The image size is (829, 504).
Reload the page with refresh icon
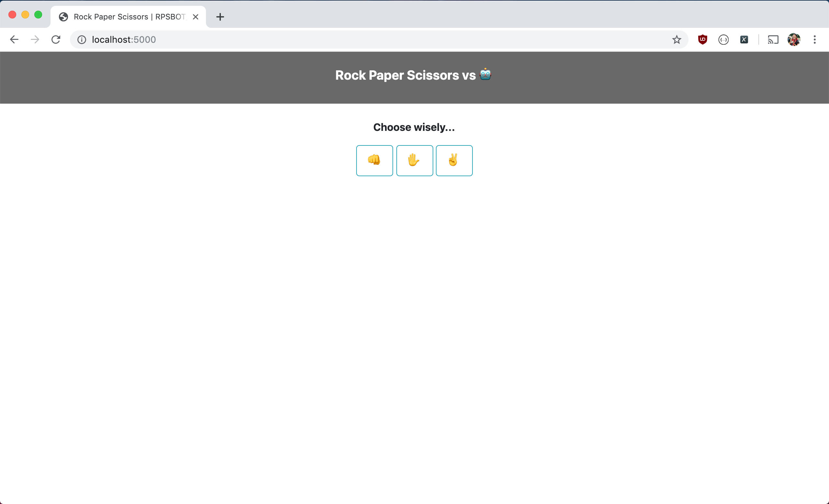(x=56, y=40)
